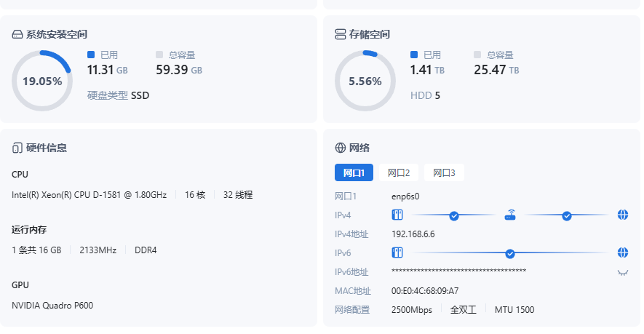Screen dimensions: 644x334
Task: Click the IPv6 connection check mark
Action: [510, 253]
